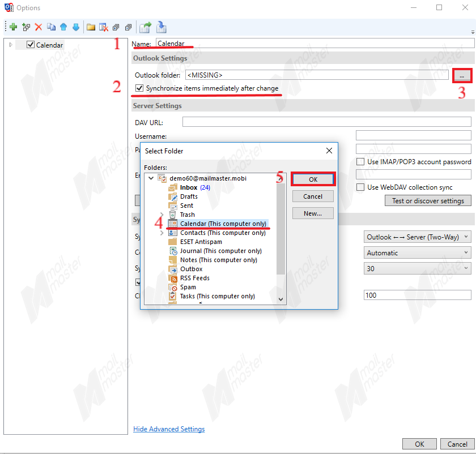476x454 pixels.
Task: Click the yellow folder icon in toolbar
Action: (91, 27)
